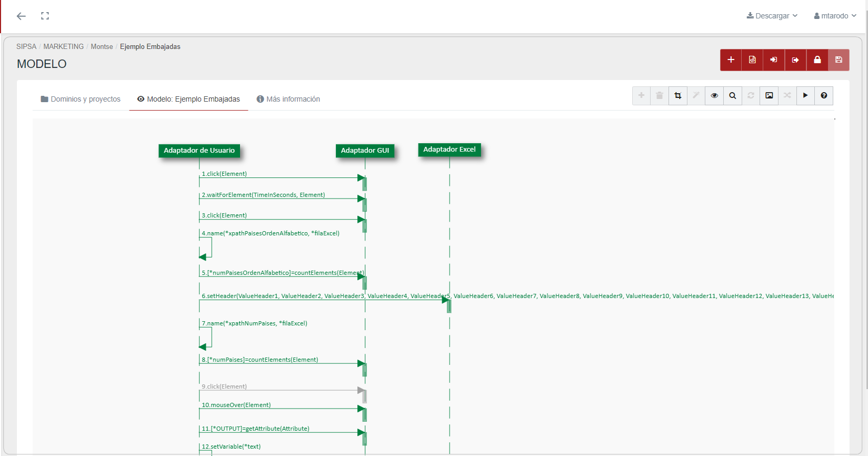Click the red sign-out arrow export icon
Screen dimensions: 868x456
(795, 60)
